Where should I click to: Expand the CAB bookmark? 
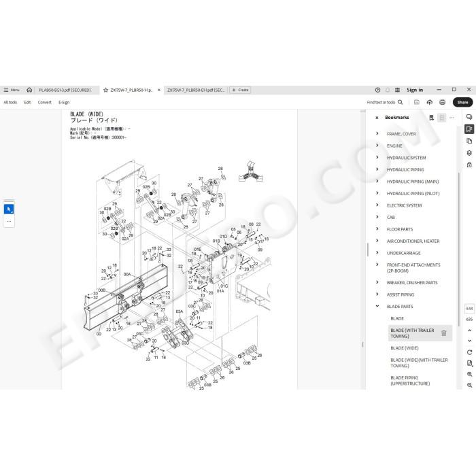[x=377, y=217]
